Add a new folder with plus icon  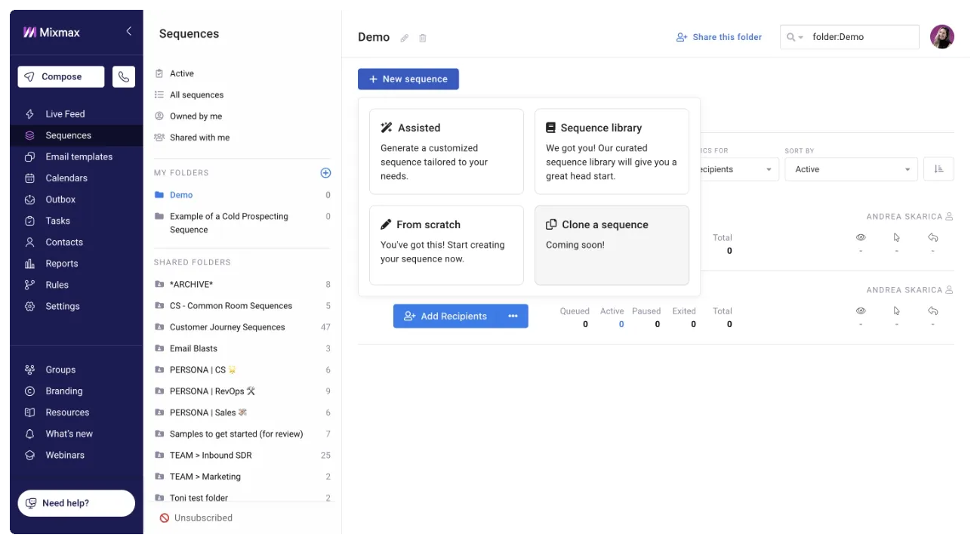click(x=325, y=173)
